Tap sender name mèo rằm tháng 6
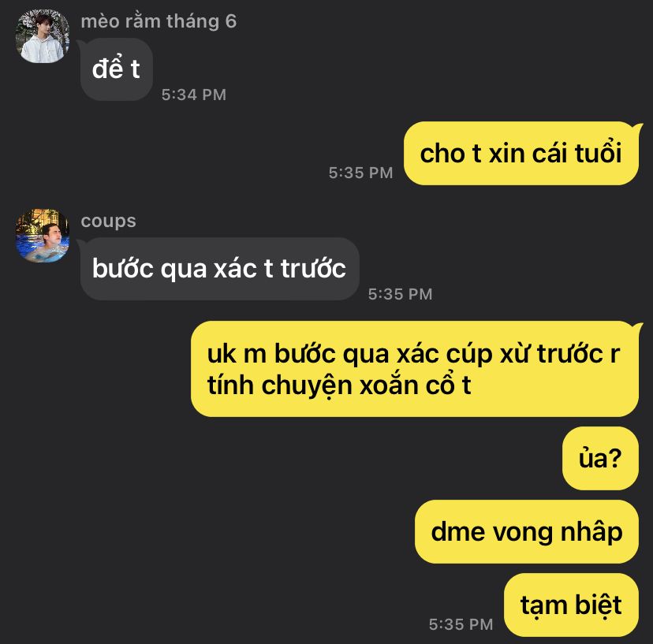 [159, 21]
